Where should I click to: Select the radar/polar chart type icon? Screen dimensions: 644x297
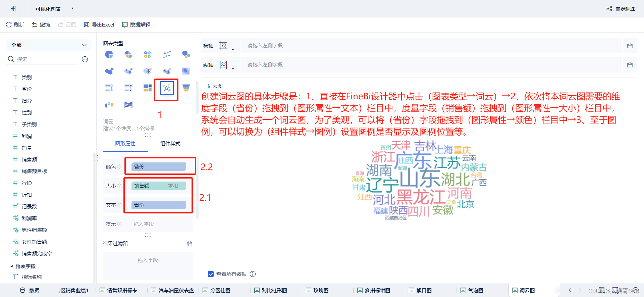tap(148, 55)
